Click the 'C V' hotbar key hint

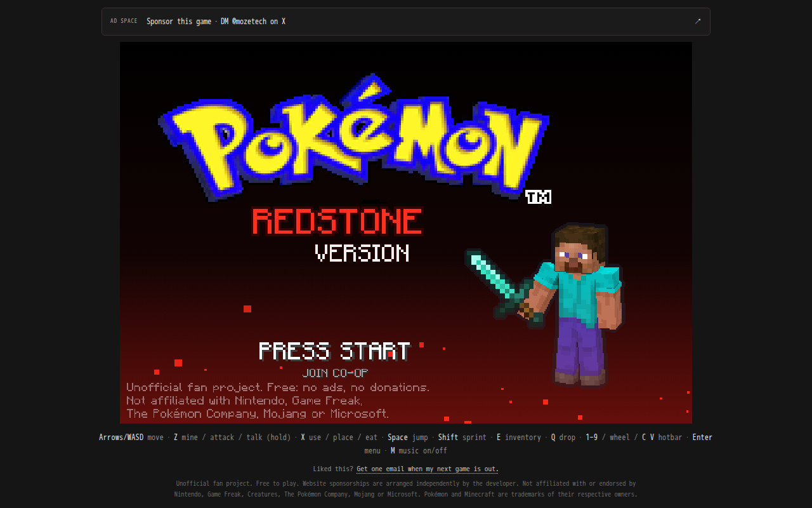[648, 438]
